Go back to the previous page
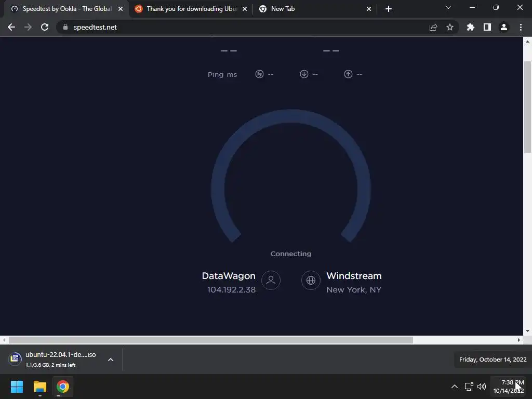The width and height of the screenshot is (532, 399). point(11,27)
